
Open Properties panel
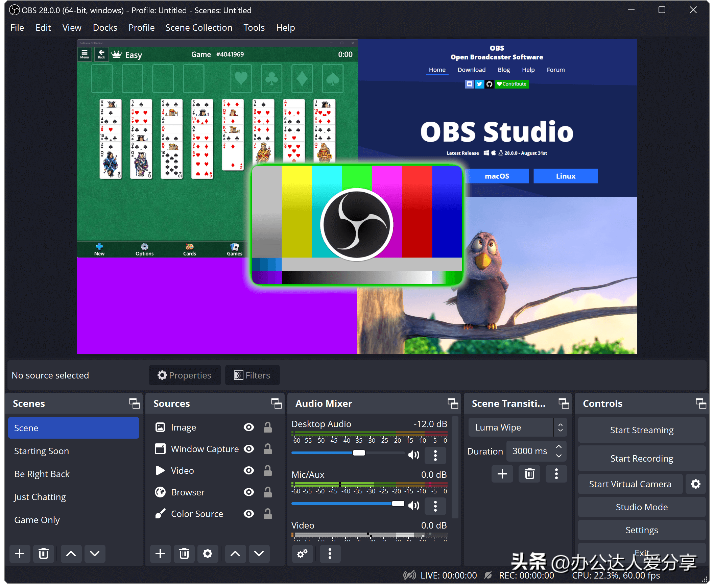coord(185,375)
